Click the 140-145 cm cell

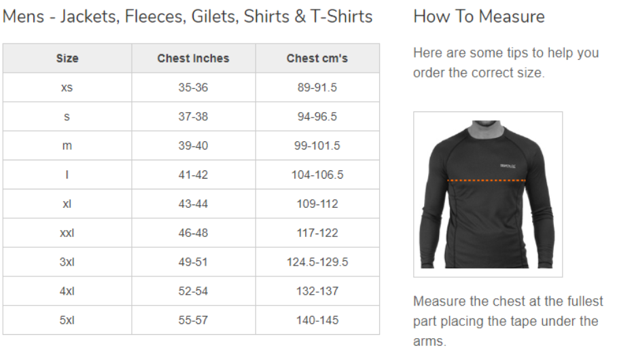tap(317, 320)
